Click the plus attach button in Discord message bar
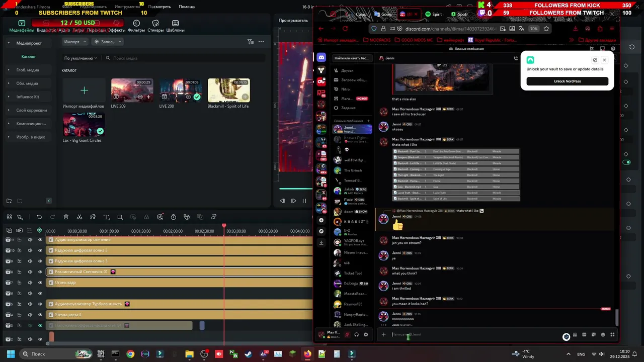The width and height of the screenshot is (644, 362). click(x=383, y=334)
